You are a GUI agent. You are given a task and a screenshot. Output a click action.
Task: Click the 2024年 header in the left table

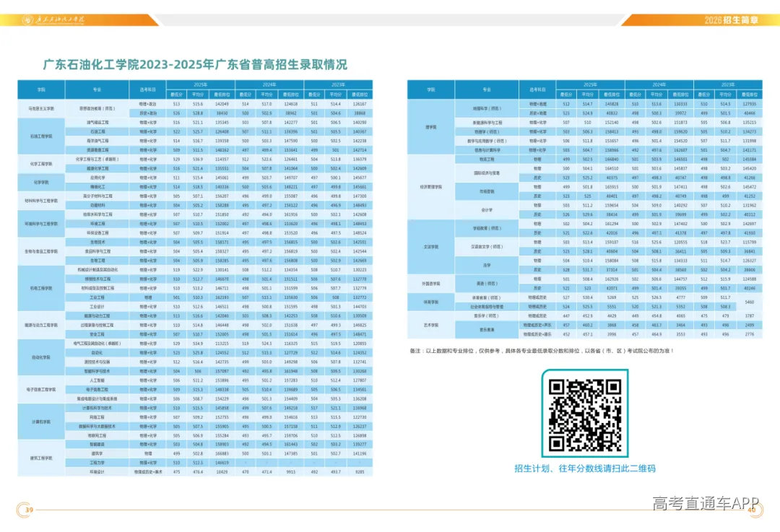click(x=269, y=85)
